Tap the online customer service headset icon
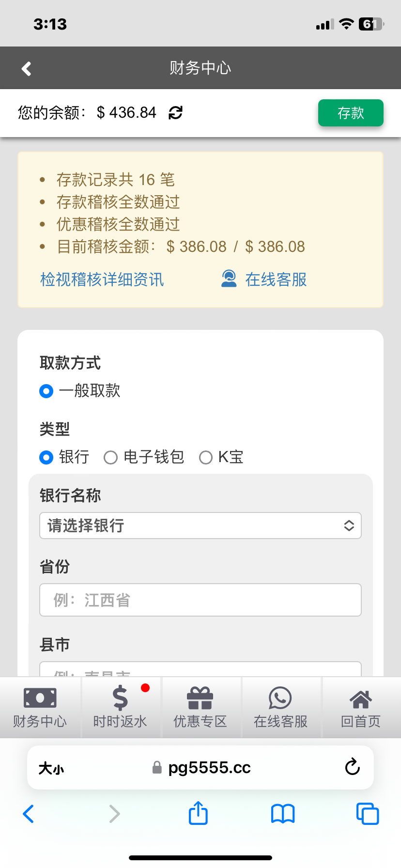The height and width of the screenshot is (868, 401). click(229, 279)
